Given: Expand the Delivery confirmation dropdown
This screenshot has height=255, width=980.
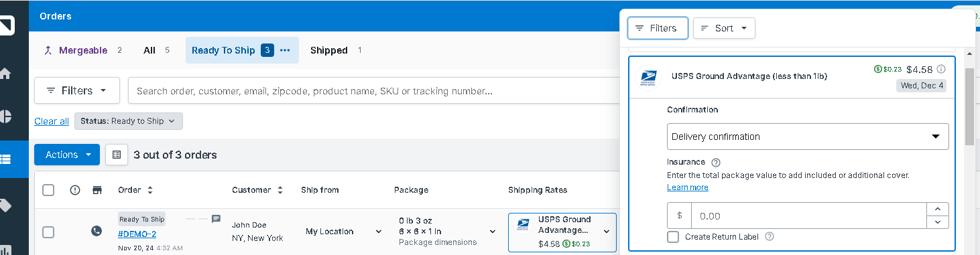Looking at the screenshot, I should point(808,137).
